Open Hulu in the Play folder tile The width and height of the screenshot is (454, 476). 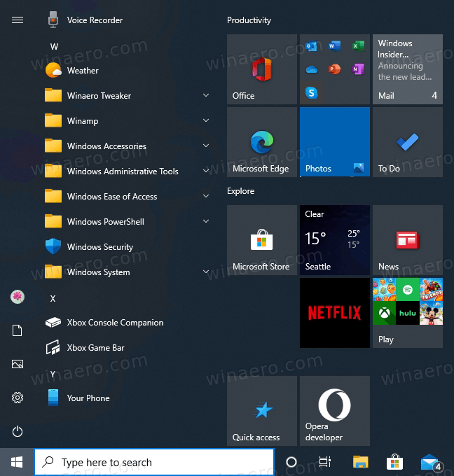pos(408,313)
